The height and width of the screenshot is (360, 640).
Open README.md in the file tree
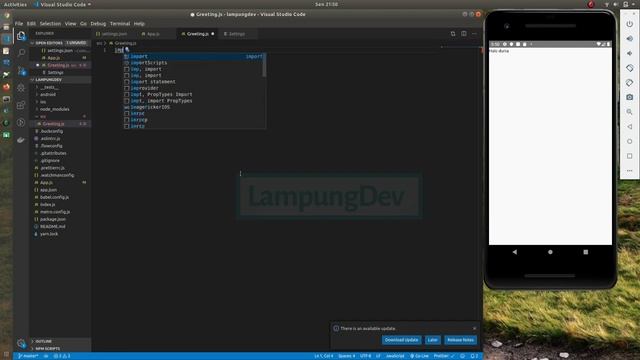[x=53, y=227]
